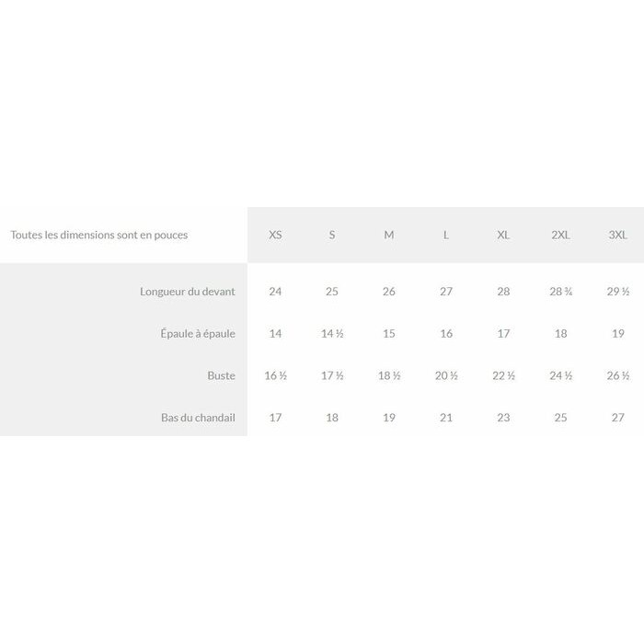The width and height of the screenshot is (644, 644).
Task: Click the S size header
Action: 332,235
